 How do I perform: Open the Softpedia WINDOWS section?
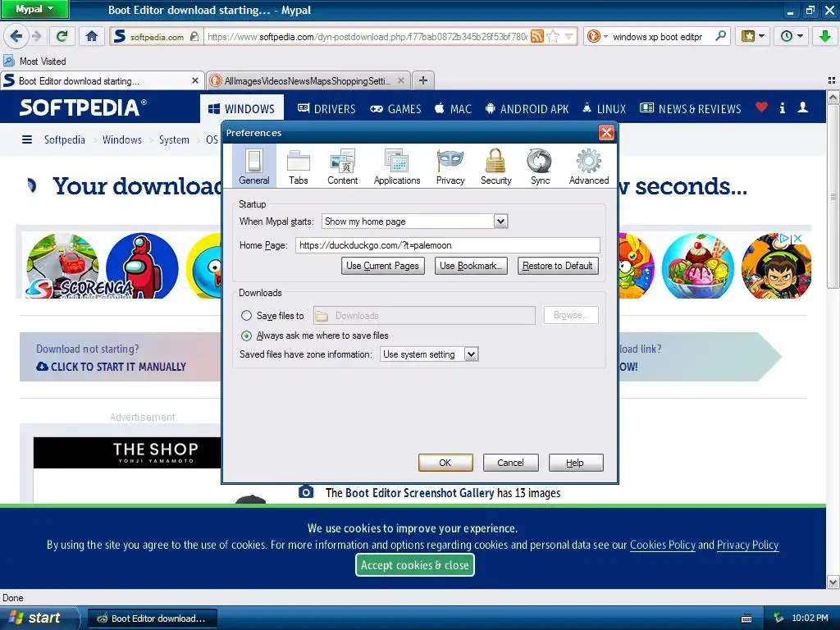(242, 109)
